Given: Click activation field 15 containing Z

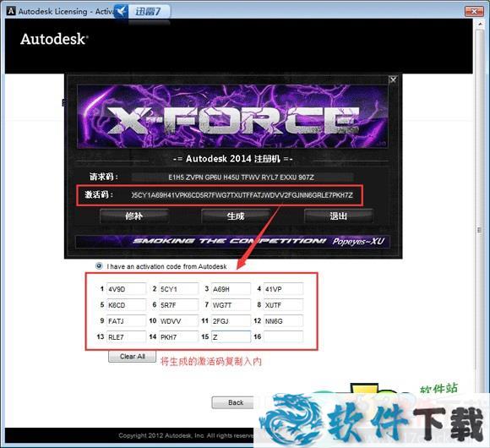Looking at the screenshot, I should (x=231, y=336).
